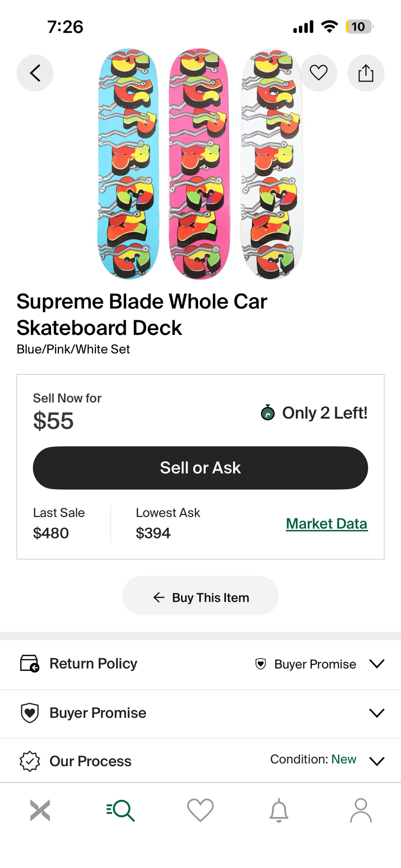
Task: Open the search tab in bottom bar
Action: click(x=120, y=810)
